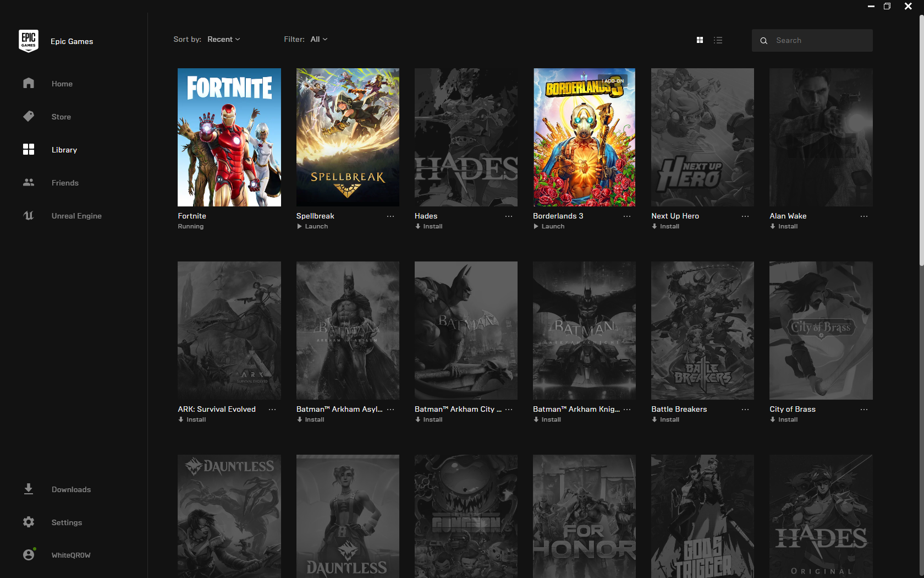Select the God's Trigger cover art
The width and height of the screenshot is (924, 578).
tap(702, 516)
